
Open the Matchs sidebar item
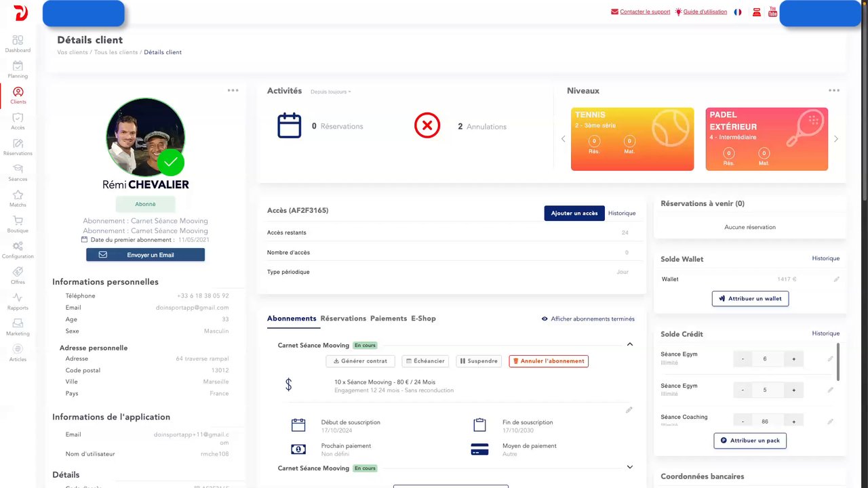[18, 199]
